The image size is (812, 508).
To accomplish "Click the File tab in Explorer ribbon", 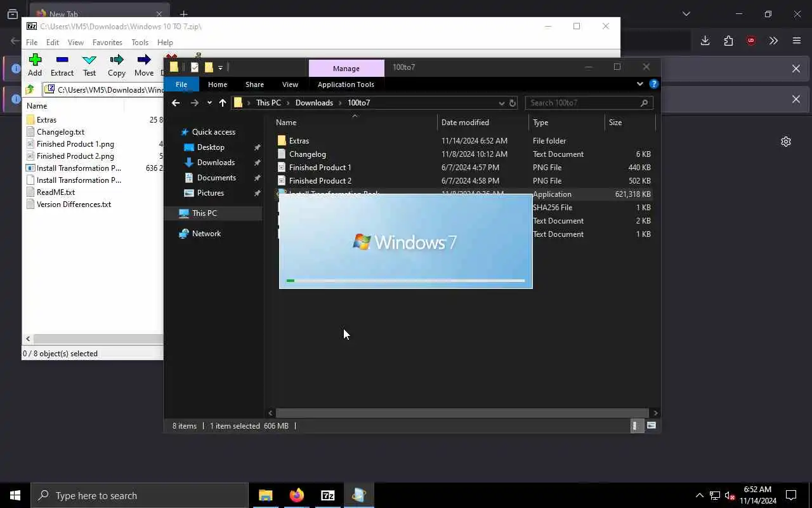I will (181, 84).
